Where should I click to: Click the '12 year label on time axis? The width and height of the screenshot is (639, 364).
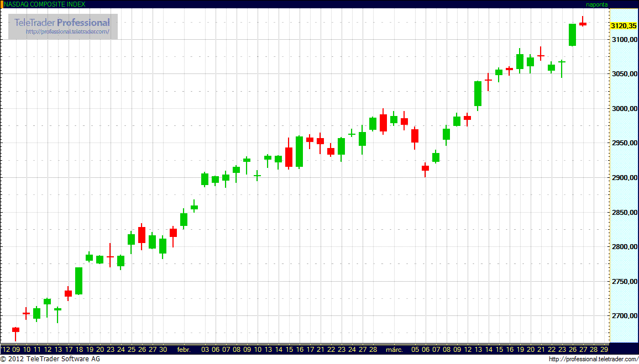tap(6, 350)
